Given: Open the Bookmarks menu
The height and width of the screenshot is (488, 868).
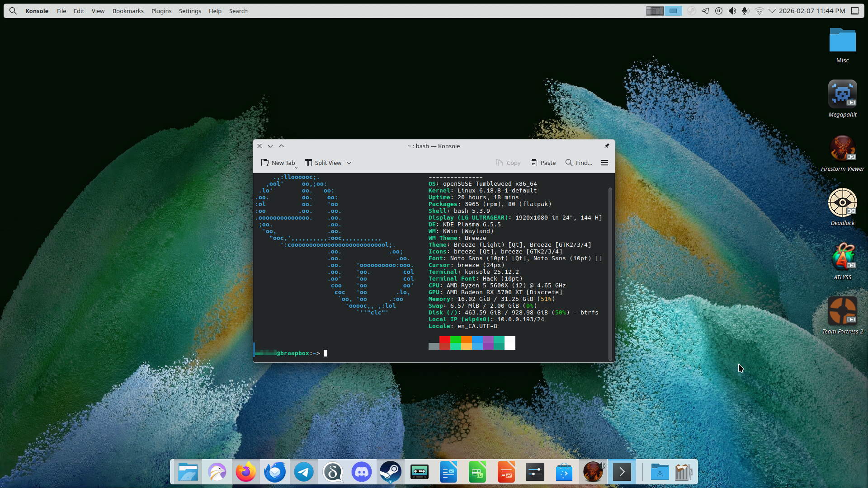Looking at the screenshot, I should (128, 11).
